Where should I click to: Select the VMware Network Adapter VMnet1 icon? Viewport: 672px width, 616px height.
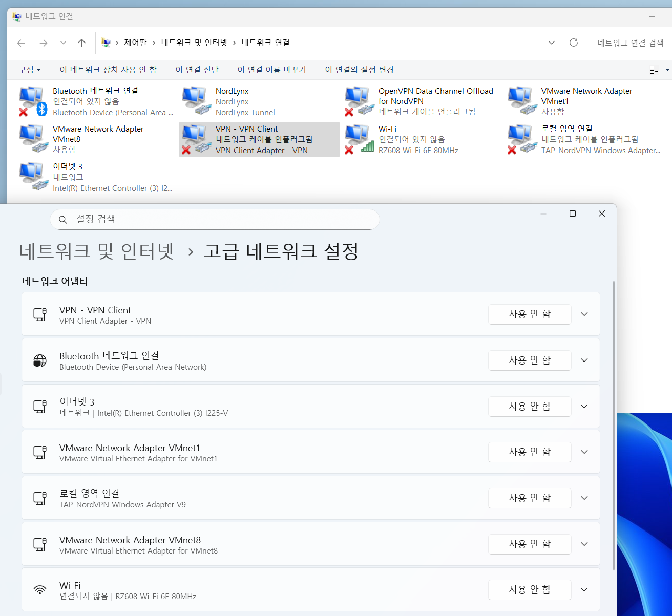522,101
